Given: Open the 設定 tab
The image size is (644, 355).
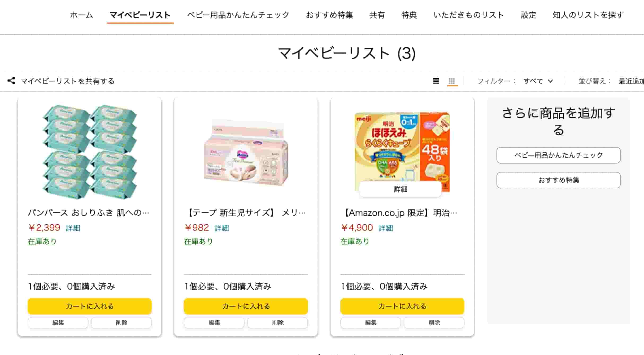Looking at the screenshot, I should (x=528, y=15).
